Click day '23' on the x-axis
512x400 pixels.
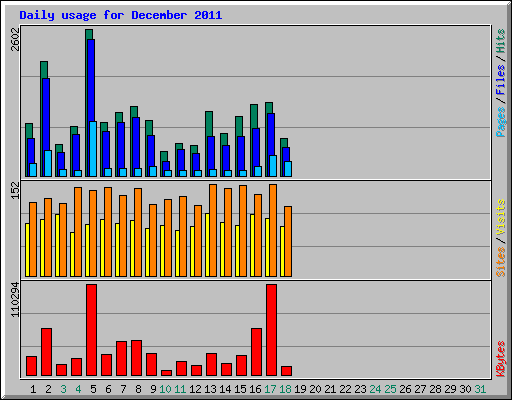(x=360, y=389)
